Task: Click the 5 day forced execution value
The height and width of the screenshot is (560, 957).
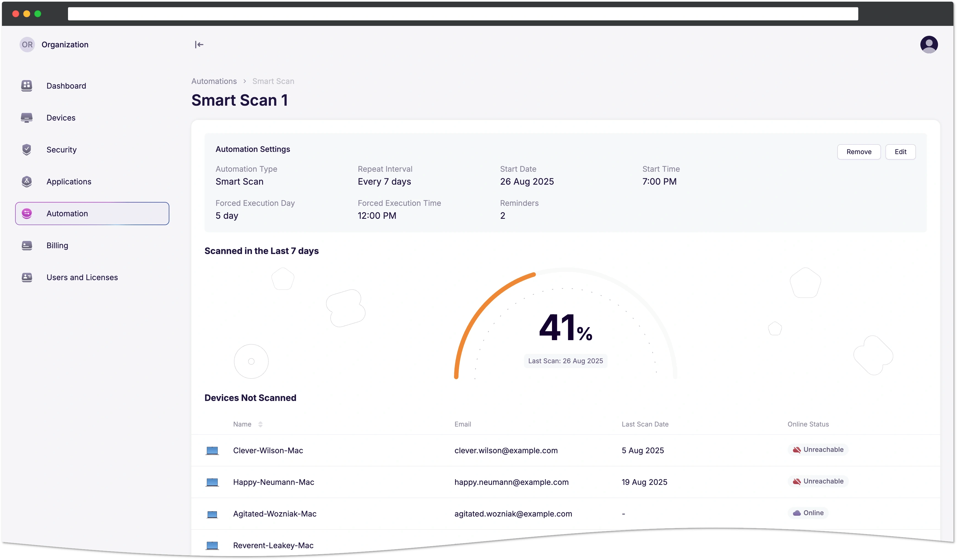Action: [227, 216]
